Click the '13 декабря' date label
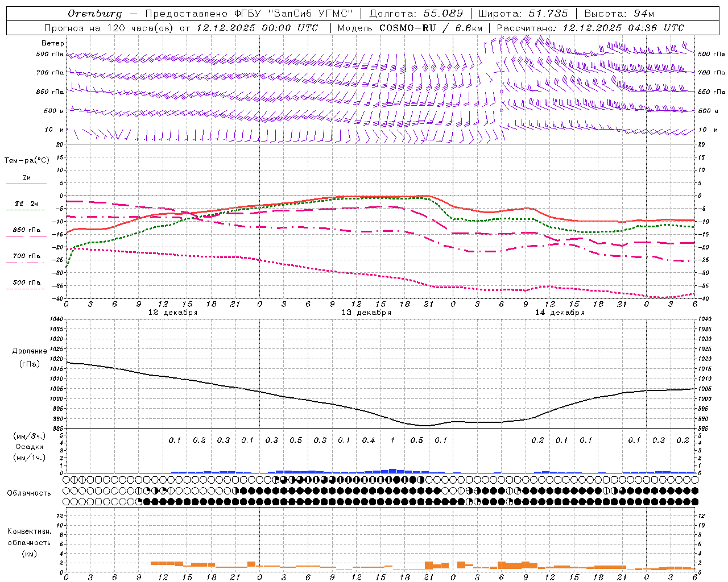 (366, 313)
